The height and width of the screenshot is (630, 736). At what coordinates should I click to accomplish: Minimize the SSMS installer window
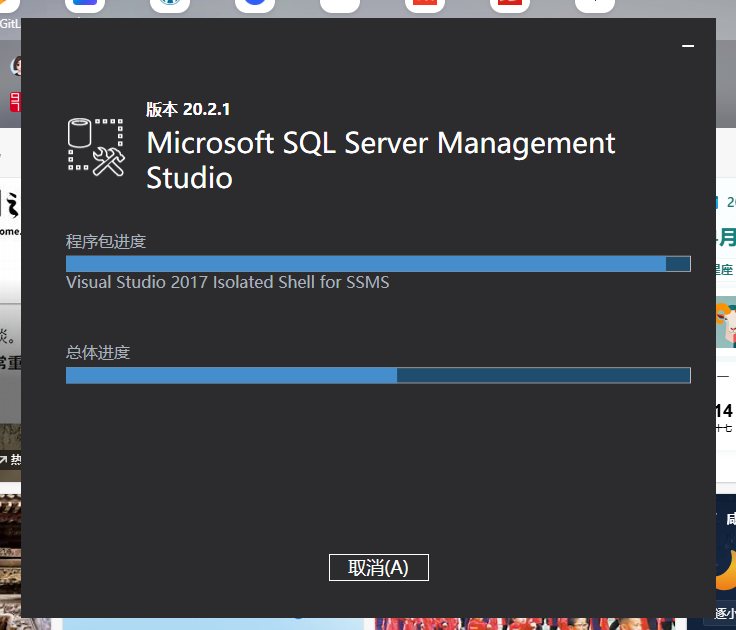(688, 46)
